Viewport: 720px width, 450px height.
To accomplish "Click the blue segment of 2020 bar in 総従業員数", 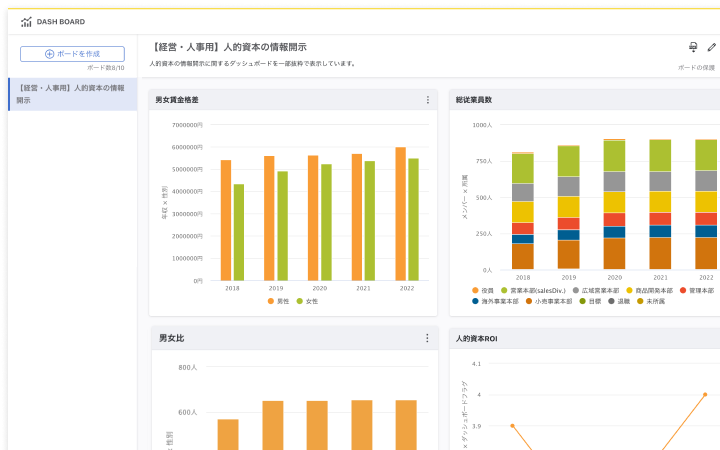I will click(614, 232).
